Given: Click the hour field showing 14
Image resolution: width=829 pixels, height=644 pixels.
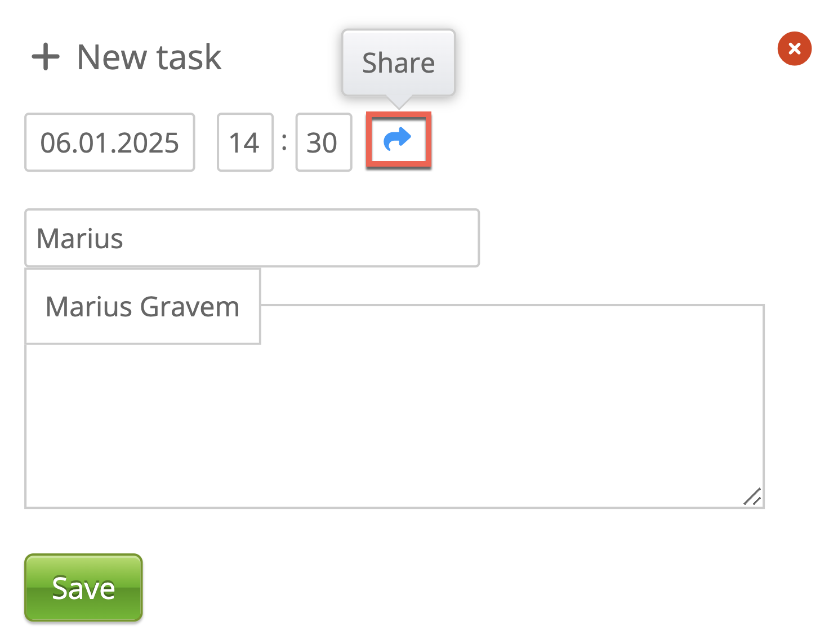Looking at the screenshot, I should 245,142.
